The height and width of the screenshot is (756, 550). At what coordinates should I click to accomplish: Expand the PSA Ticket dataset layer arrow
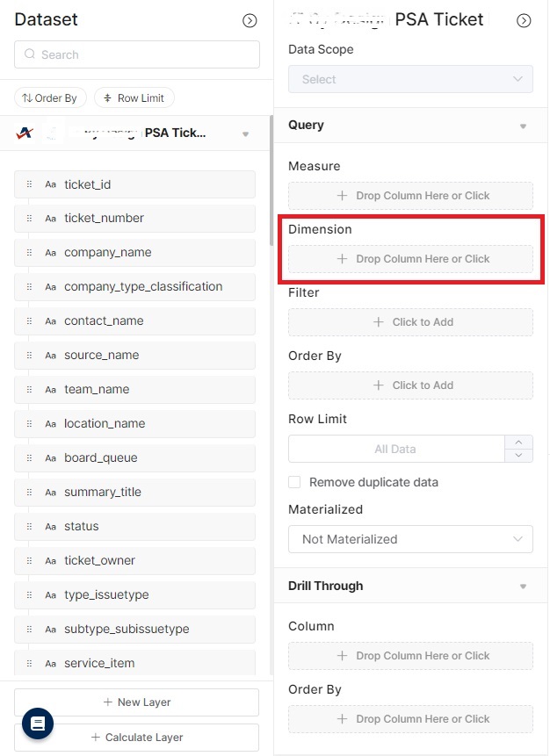246,134
